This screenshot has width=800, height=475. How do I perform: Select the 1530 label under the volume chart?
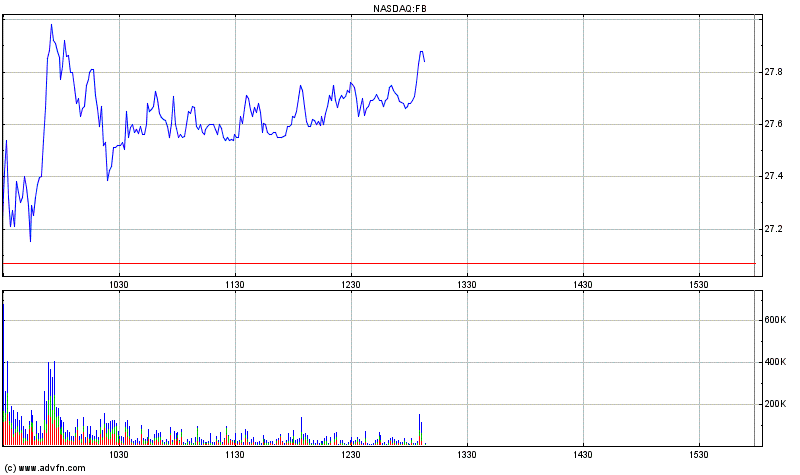coord(699,455)
